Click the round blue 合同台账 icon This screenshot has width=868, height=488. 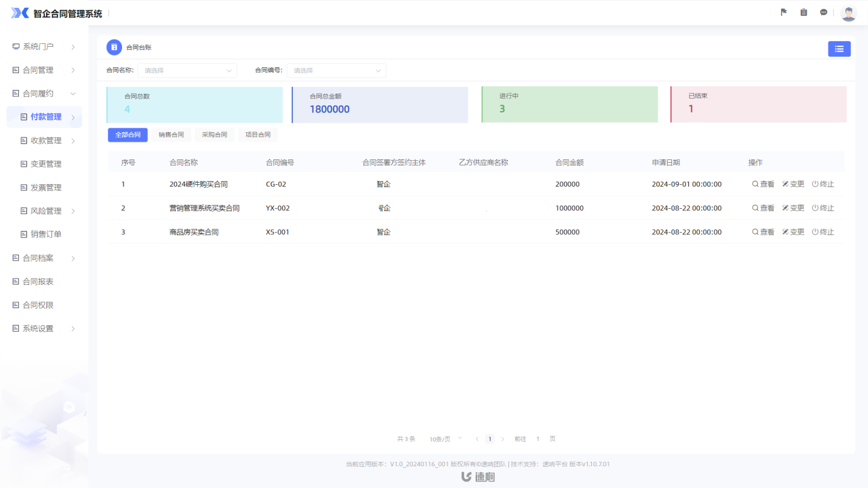(x=114, y=48)
